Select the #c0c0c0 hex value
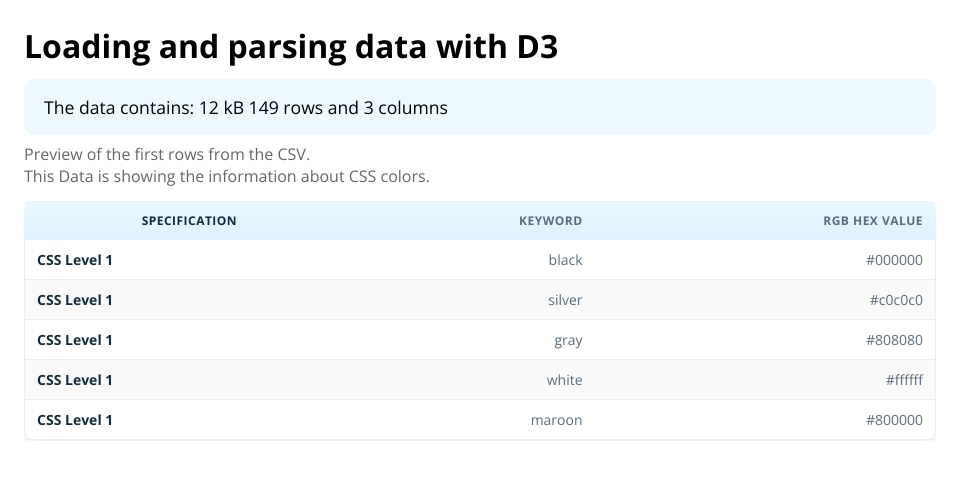Image resolution: width=960 pixels, height=500 pixels. pos(896,300)
